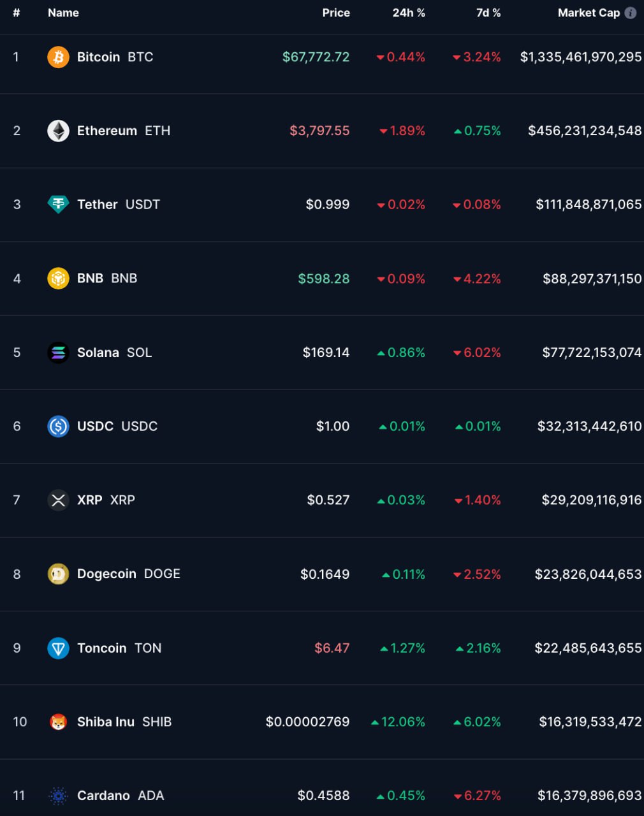The width and height of the screenshot is (644, 816).
Task: Open the Bitcoin name link
Action: click(98, 57)
